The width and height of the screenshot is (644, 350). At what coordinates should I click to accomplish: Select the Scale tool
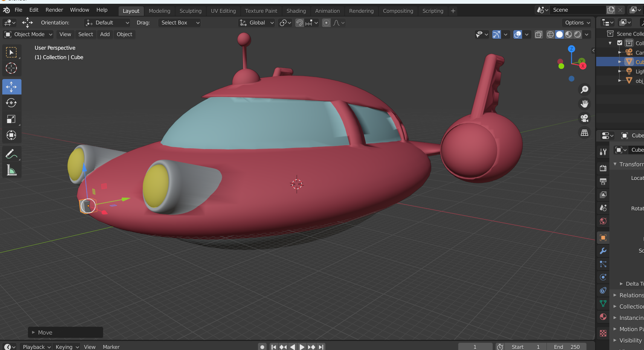[11, 119]
